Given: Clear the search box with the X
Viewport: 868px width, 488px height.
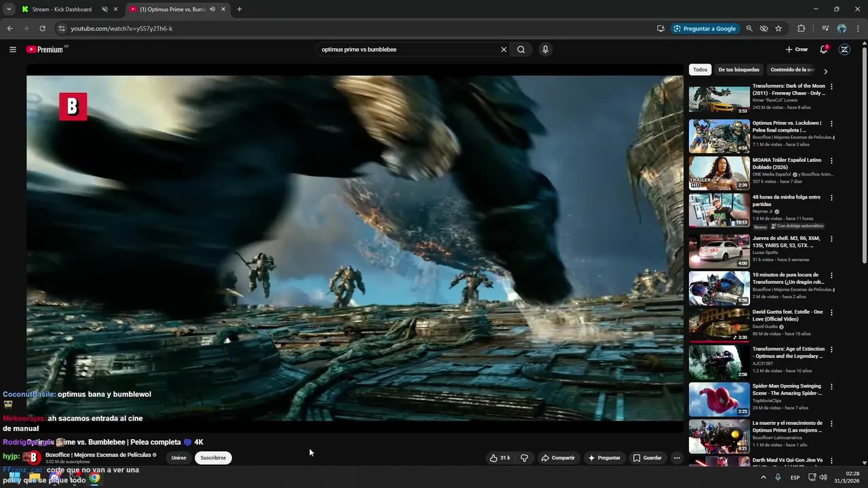Looking at the screenshot, I should [504, 49].
